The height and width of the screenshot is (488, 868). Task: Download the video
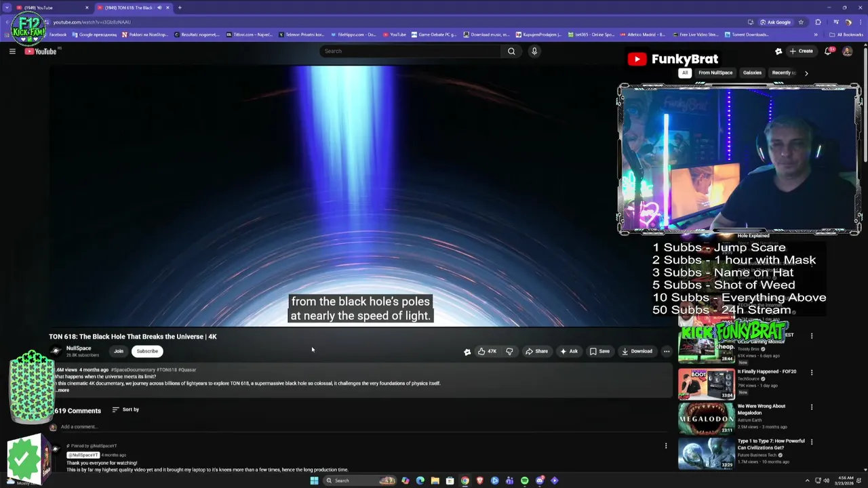[637, 351]
